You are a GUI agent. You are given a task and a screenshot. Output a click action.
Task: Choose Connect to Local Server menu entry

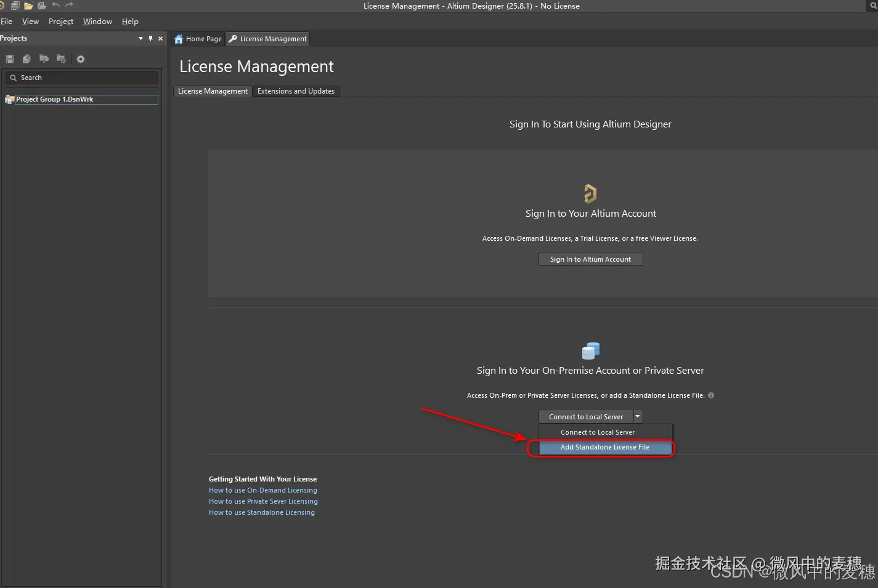[606, 432]
